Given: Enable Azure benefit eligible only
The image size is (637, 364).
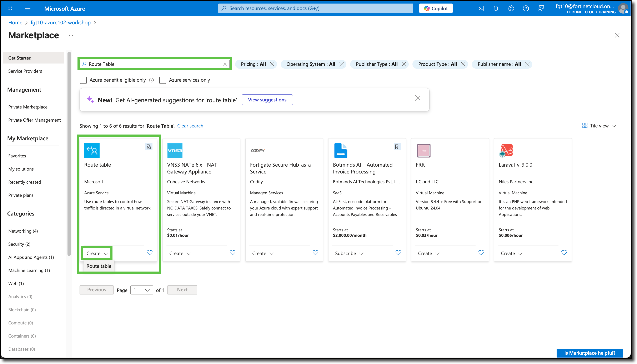Looking at the screenshot, I should pyautogui.click(x=83, y=80).
